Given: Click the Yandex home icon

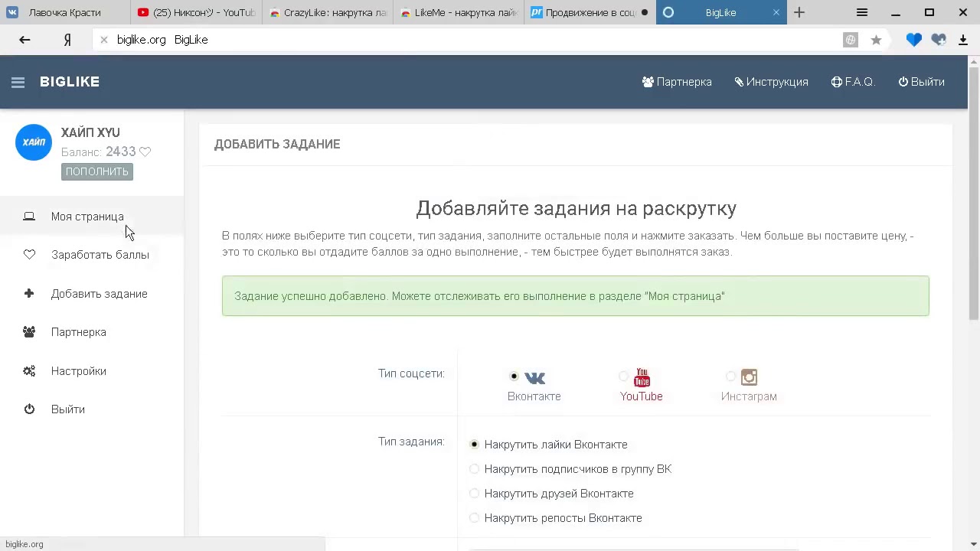Looking at the screenshot, I should click(x=67, y=40).
